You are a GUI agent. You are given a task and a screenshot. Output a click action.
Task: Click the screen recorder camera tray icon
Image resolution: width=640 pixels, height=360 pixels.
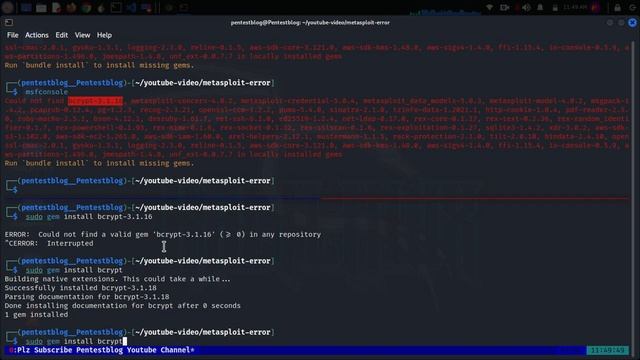(x=505, y=7)
